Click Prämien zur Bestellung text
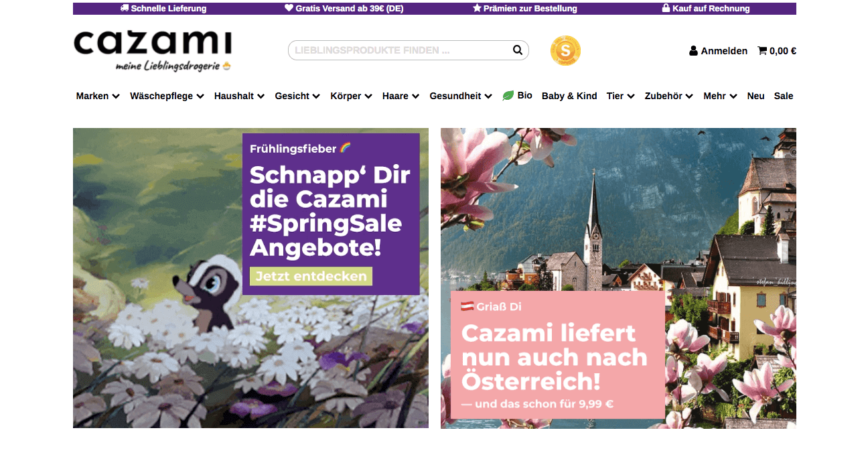 [530, 9]
